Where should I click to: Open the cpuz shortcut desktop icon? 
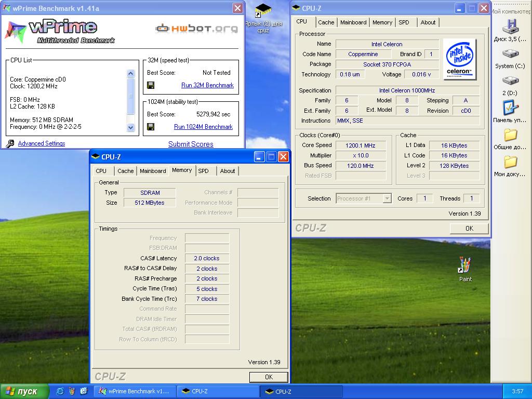(263, 11)
